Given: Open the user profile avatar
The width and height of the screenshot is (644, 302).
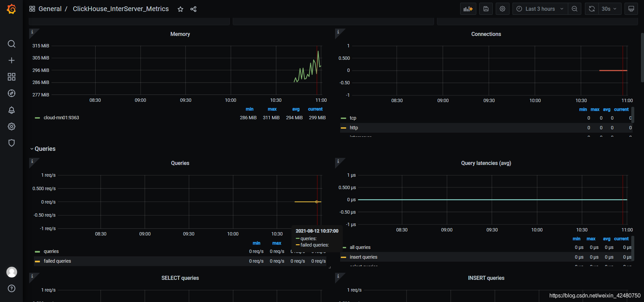Looking at the screenshot, I should click(12, 272).
